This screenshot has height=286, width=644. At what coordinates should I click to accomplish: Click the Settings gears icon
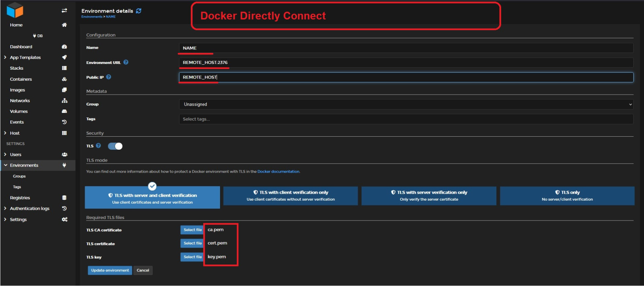pyautogui.click(x=64, y=219)
